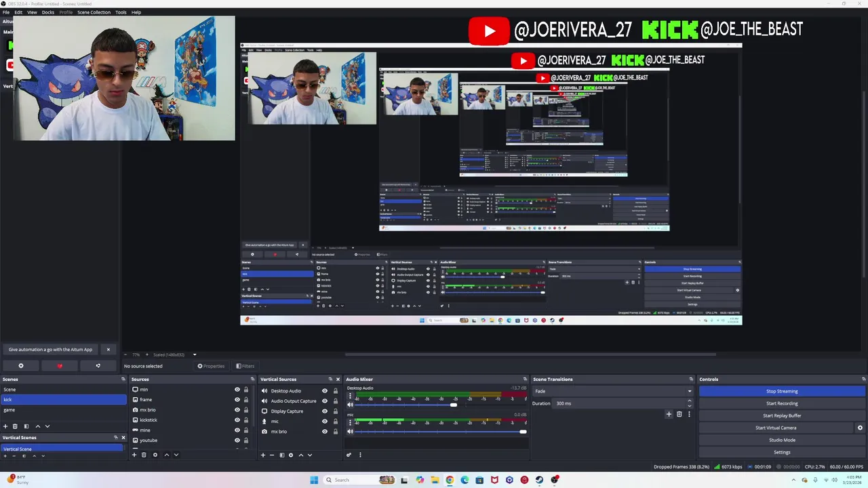Adjust Desktop Audio volume slider

pyautogui.click(x=453, y=405)
